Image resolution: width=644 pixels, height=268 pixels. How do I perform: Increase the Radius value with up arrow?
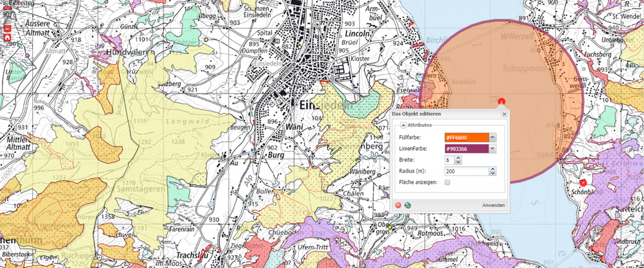(x=493, y=169)
